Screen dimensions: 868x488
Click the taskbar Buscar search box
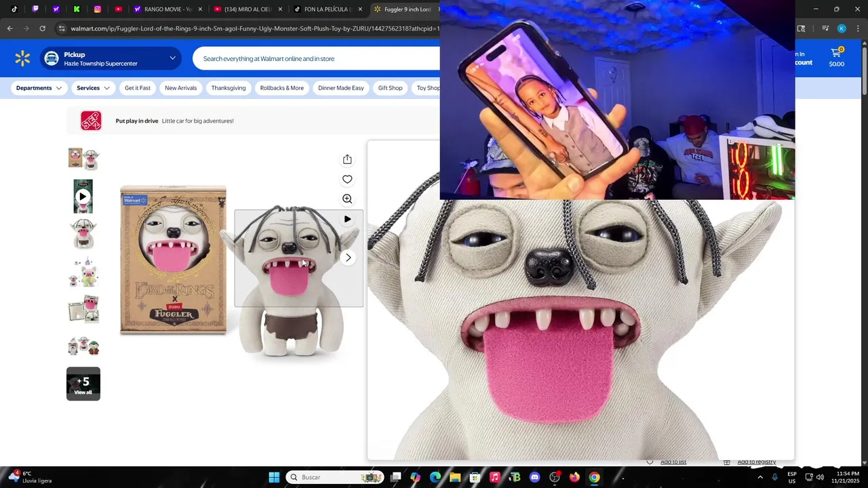pyautogui.click(x=334, y=477)
